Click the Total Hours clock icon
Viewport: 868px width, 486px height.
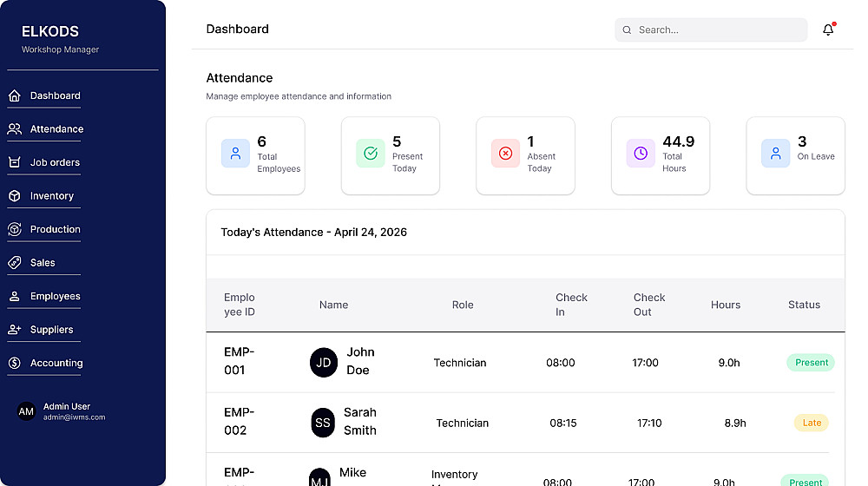tap(641, 154)
